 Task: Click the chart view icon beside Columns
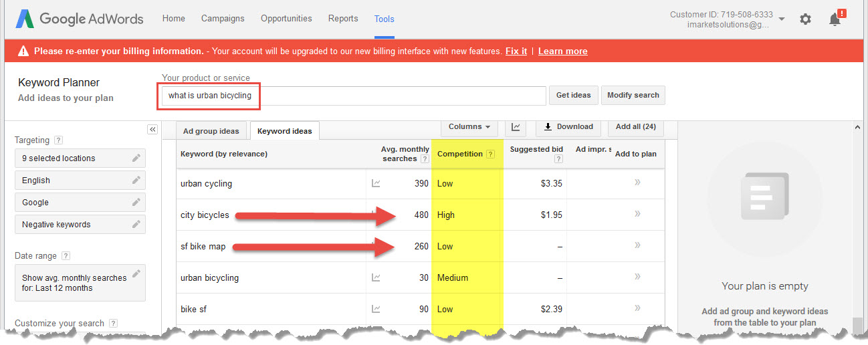tap(516, 126)
